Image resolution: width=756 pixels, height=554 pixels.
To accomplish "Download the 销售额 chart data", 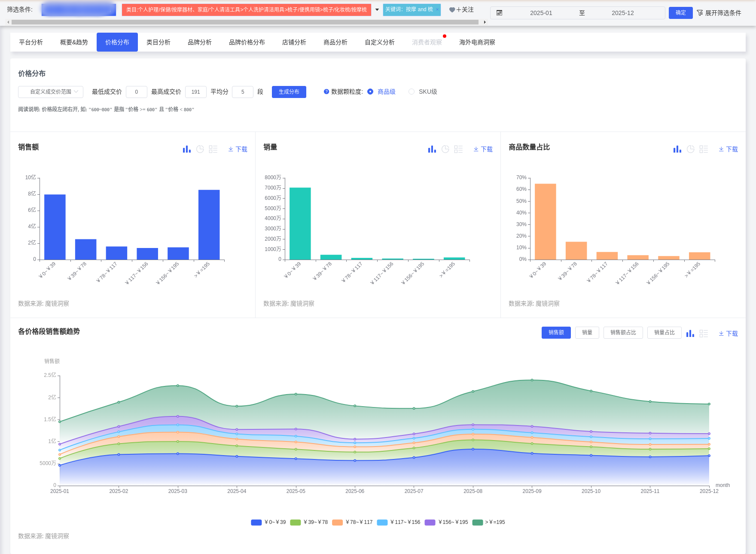I will [x=238, y=149].
